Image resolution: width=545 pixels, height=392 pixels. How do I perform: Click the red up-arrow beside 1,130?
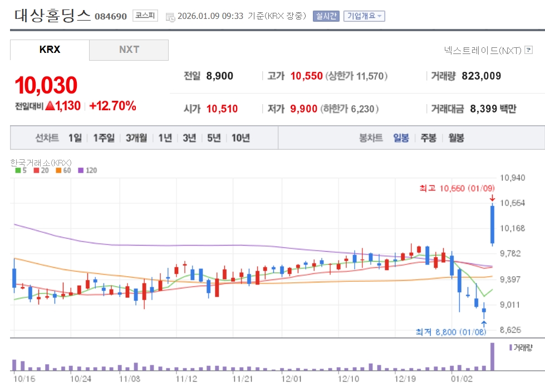tap(50, 106)
